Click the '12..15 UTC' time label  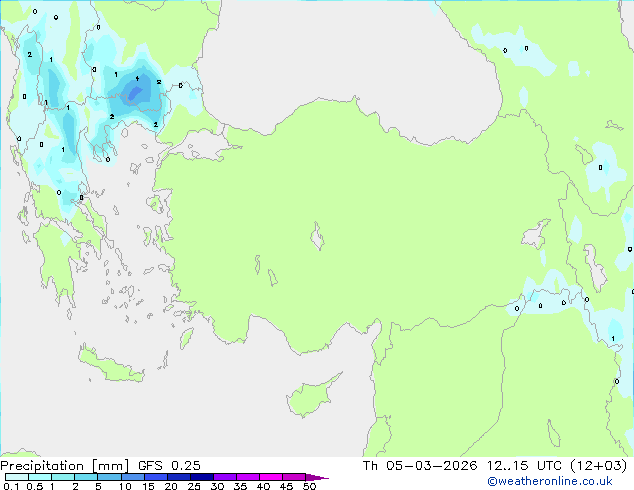pos(524,466)
